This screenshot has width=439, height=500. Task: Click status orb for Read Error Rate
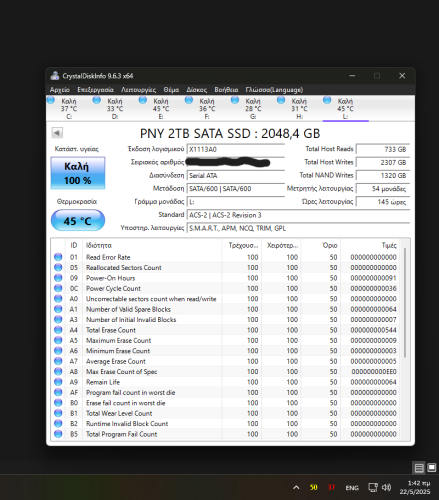58,257
